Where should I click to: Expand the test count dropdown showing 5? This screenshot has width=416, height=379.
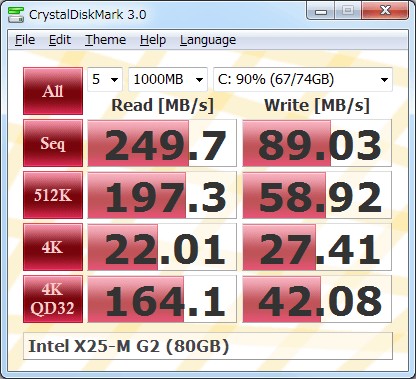point(105,79)
